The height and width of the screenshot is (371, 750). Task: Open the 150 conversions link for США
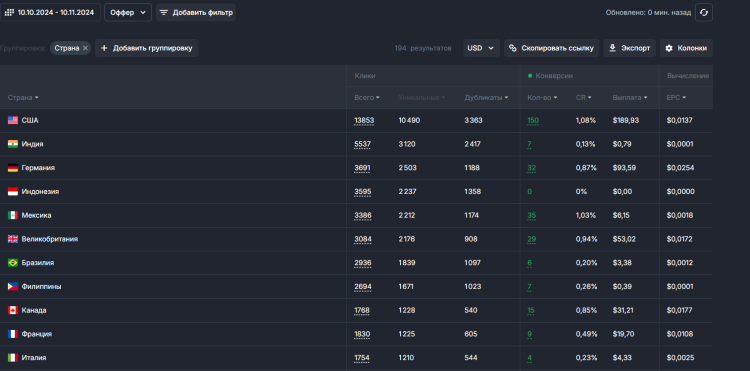point(533,120)
